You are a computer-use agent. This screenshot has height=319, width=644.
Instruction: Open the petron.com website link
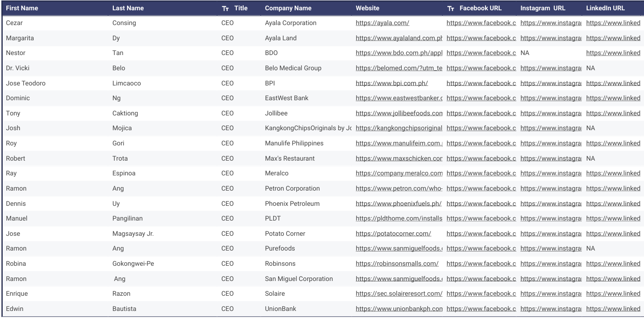click(x=399, y=188)
